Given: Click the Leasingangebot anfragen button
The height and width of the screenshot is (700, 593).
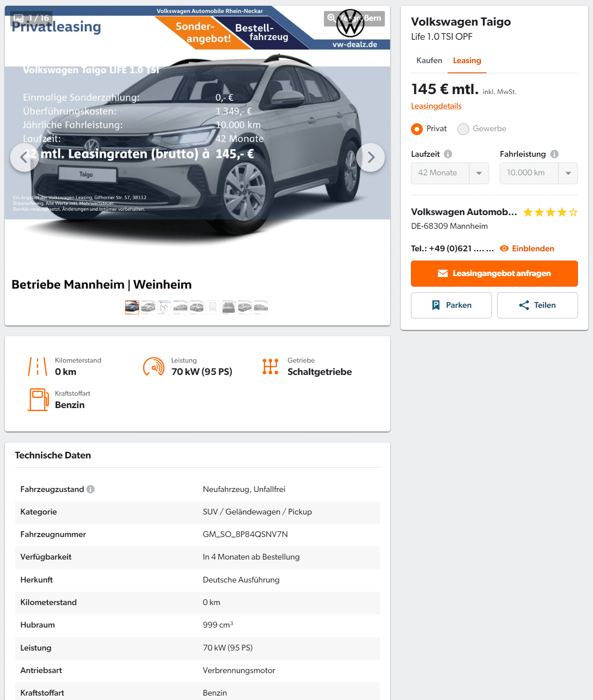Looking at the screenshot, I should pyautogui.click(x=494, y=273).
